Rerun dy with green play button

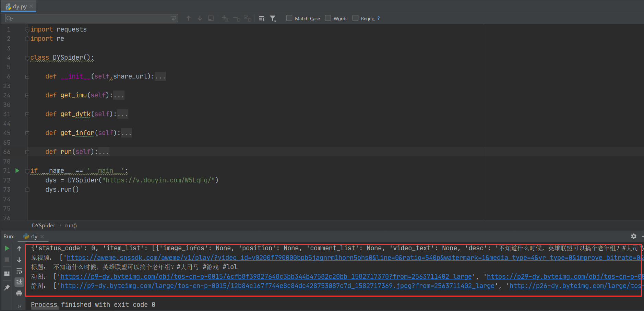7,248
